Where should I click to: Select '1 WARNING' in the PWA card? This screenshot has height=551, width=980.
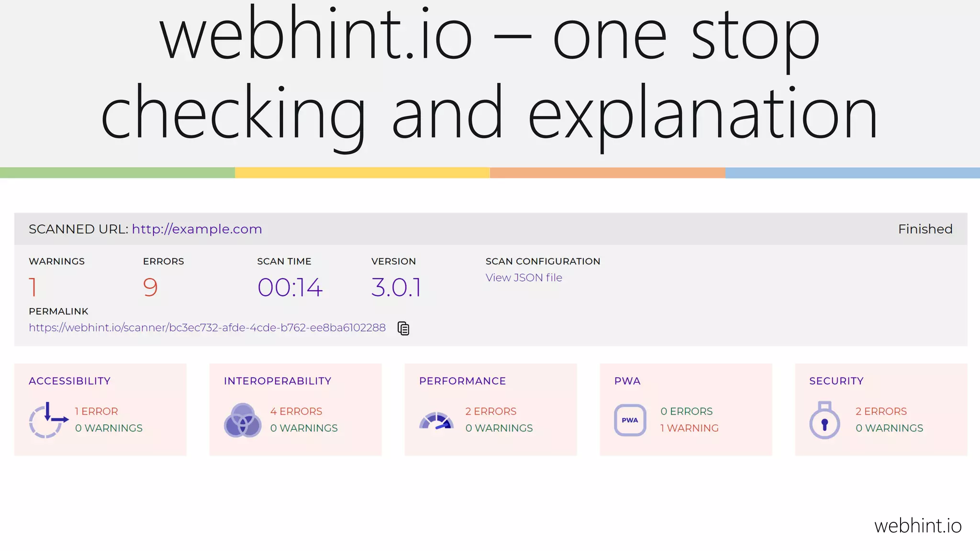(690, 428)
